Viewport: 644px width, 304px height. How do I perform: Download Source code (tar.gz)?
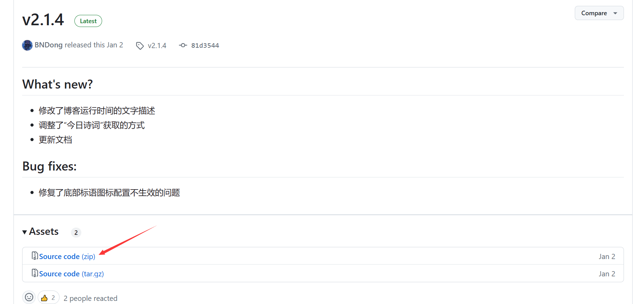pos(71,274)
